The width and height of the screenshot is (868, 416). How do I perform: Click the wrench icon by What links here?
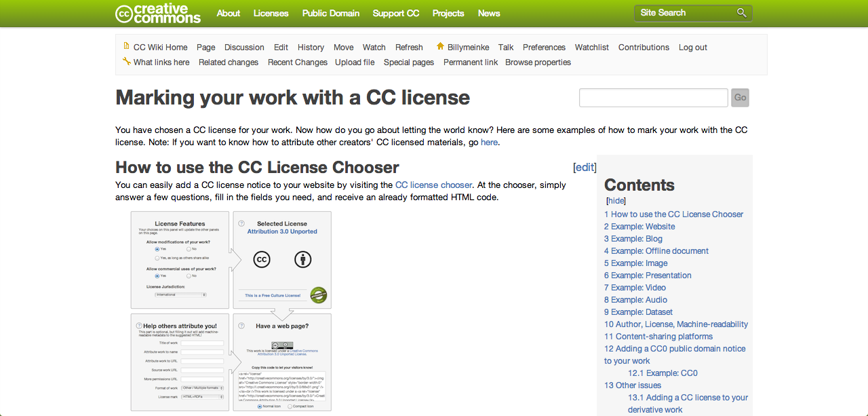click(x=126, y=61)
